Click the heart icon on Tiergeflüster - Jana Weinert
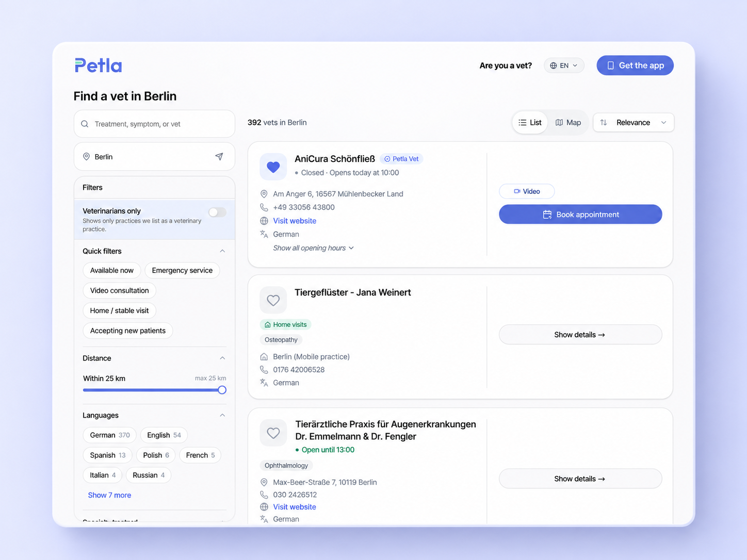Image resolution: width=747 pixels, height=560 pixels. click(x=273, y=300)
